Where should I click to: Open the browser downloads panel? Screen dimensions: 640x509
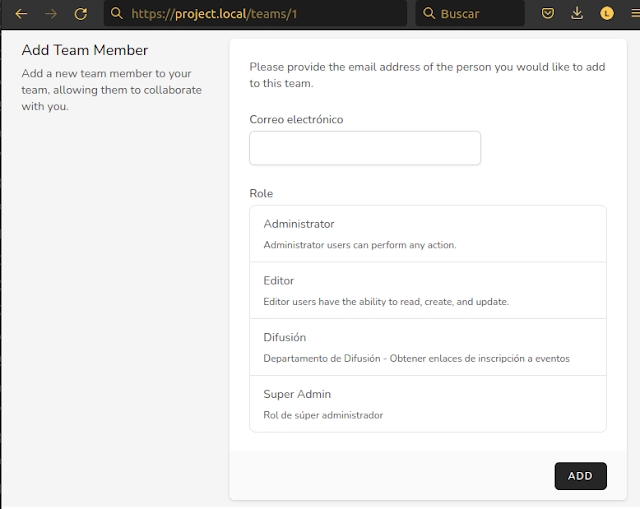click(577, 14)
